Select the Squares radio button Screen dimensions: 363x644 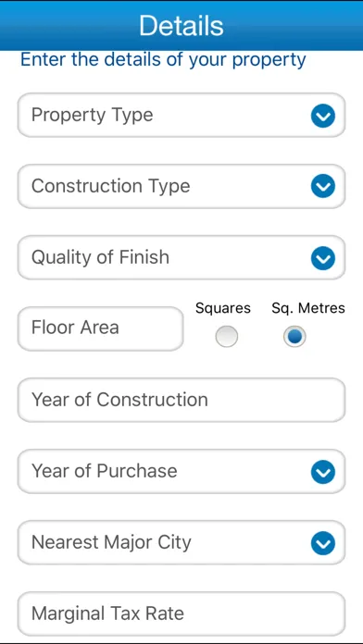227,337
